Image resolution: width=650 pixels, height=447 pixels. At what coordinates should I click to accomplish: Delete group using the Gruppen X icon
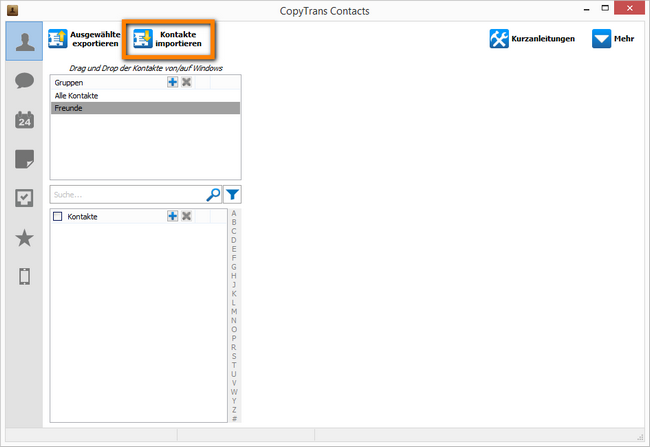(187, 82)
